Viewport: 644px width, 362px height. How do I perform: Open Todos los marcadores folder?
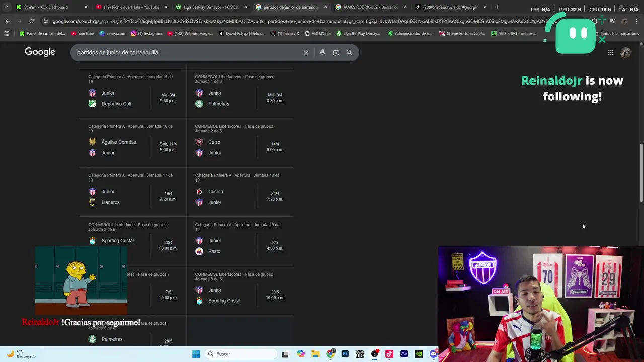tap(616, 33)
